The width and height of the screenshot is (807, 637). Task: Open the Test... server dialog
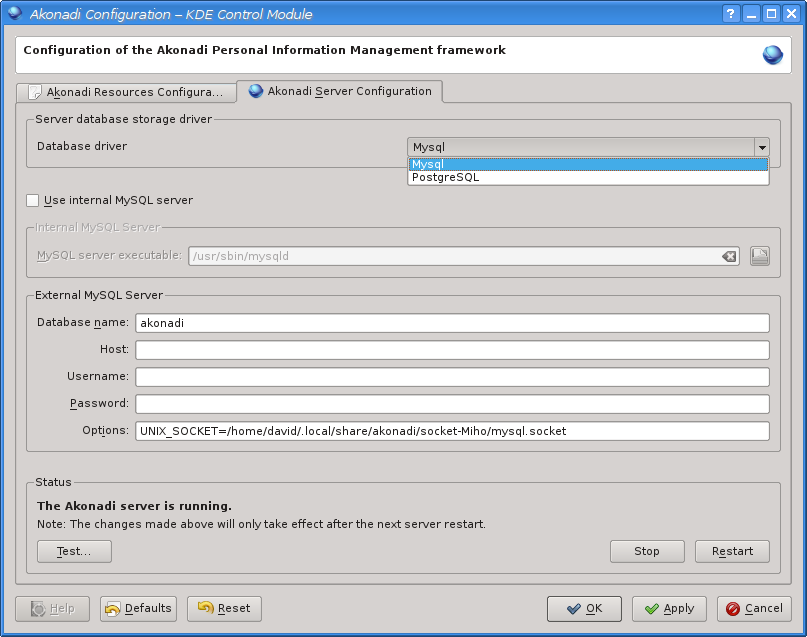point(74,551)
